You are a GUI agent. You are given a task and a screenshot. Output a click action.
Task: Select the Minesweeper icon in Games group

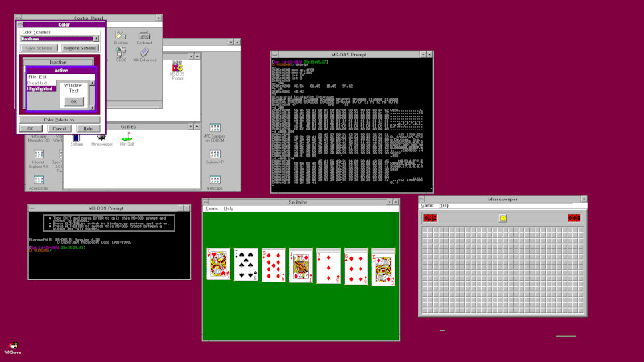click(x=101, y=138)
